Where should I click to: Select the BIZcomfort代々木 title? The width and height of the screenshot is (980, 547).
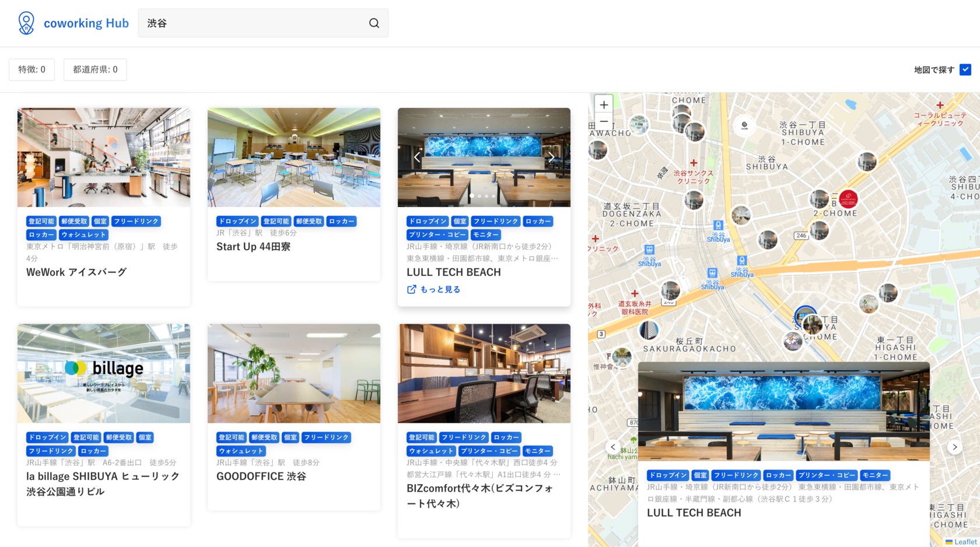coord(480,496)
